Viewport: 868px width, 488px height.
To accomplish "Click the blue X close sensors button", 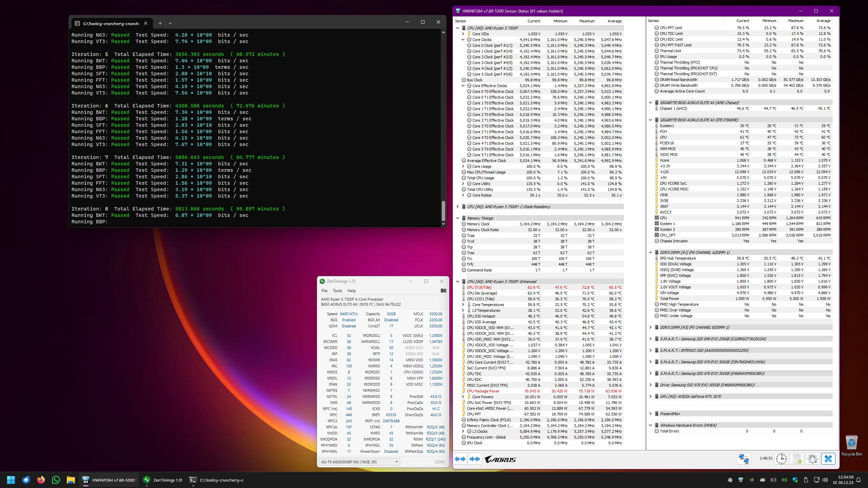I will pyautogui.click(x=828, y=459).
